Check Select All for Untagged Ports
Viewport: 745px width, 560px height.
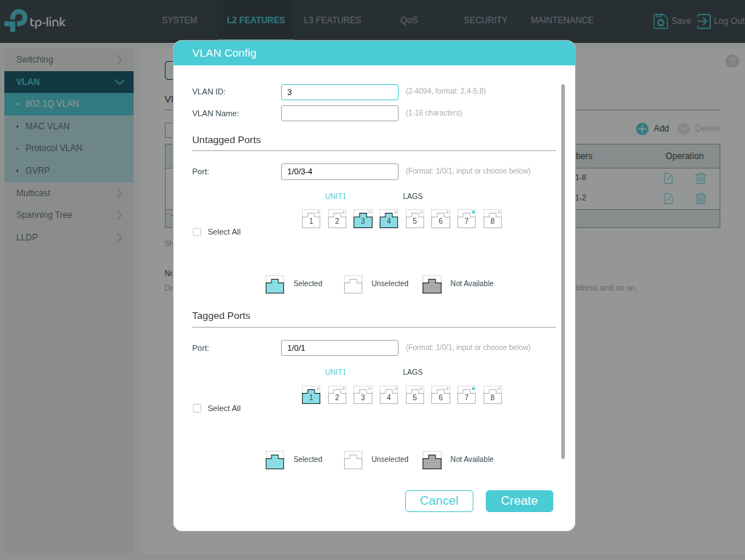pos(198,232)
